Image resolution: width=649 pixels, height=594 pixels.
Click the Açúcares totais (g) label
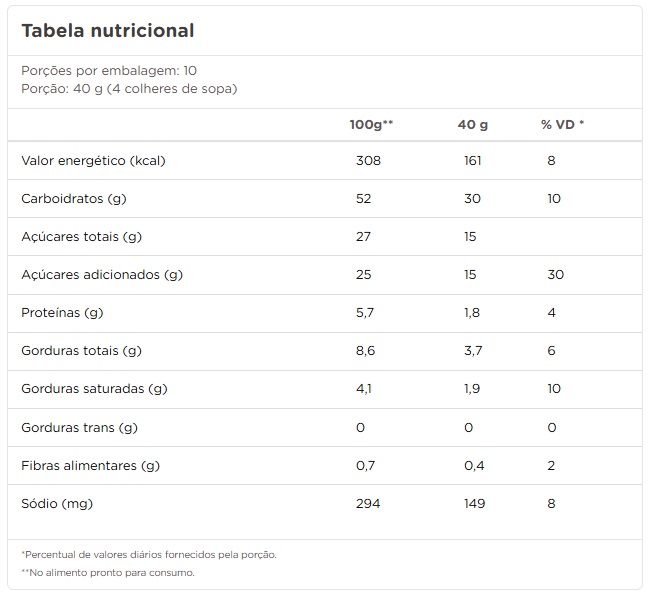pos(82,236)
